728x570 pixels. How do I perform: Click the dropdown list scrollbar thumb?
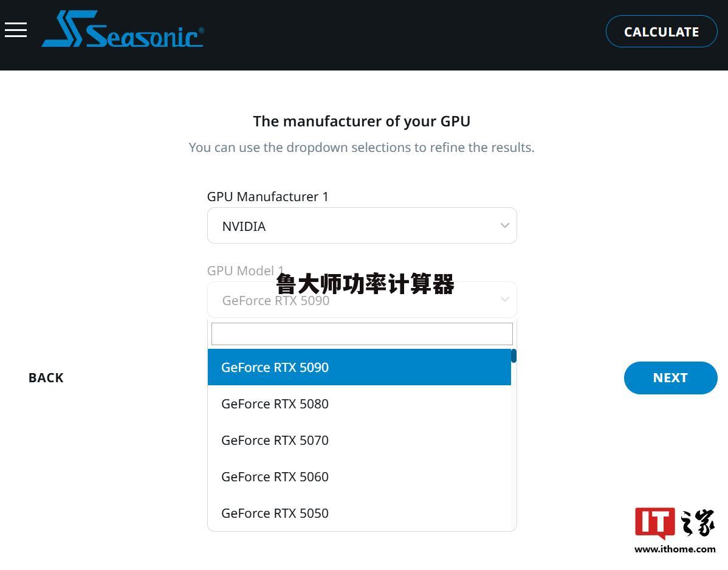(x=513, y=355)
